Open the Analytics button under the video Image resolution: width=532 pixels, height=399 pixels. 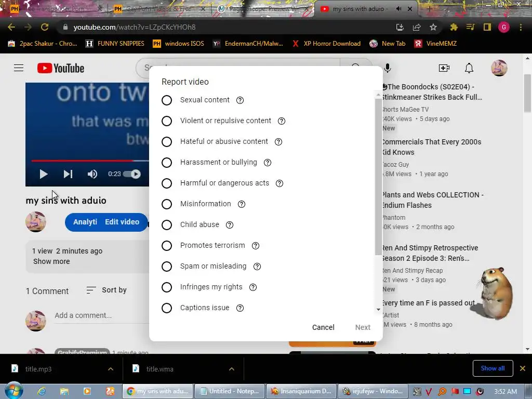tap(85, 222)
